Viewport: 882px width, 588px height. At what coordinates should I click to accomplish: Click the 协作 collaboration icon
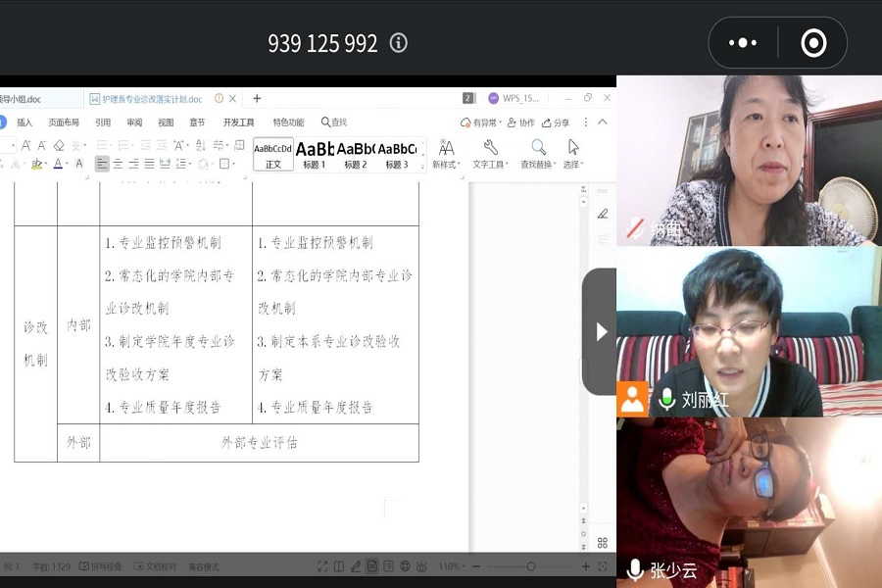point(521,122)
